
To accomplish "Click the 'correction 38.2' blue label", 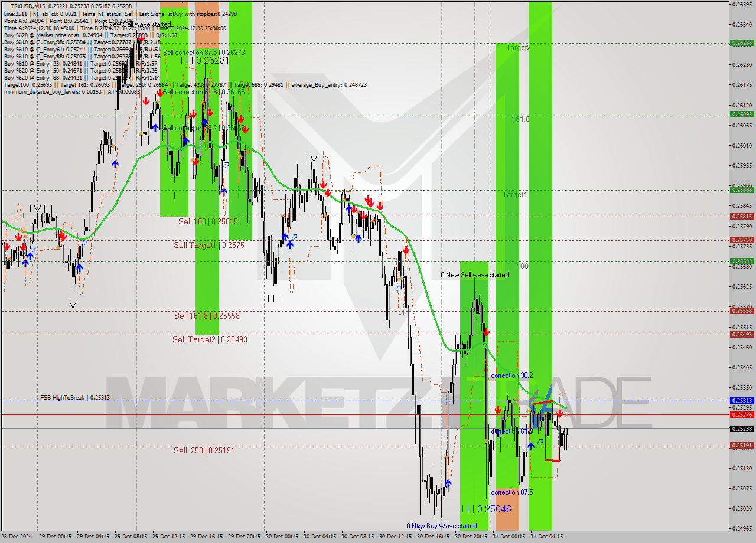I will 512,375.
